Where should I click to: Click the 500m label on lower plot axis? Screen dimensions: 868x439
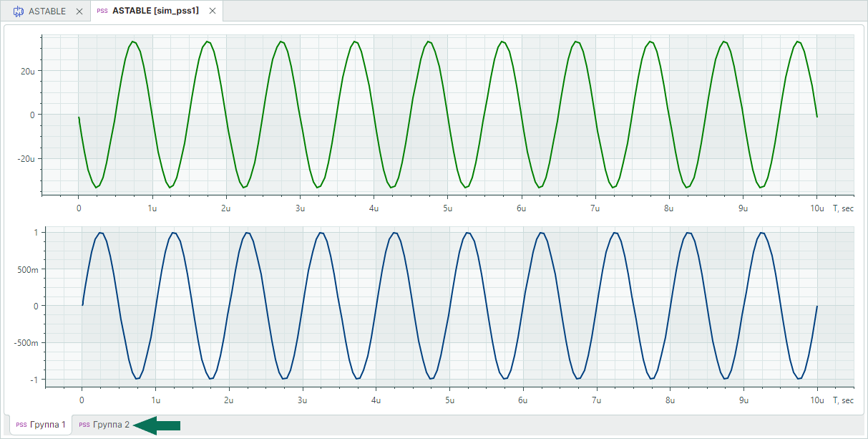tap(27, 269)
